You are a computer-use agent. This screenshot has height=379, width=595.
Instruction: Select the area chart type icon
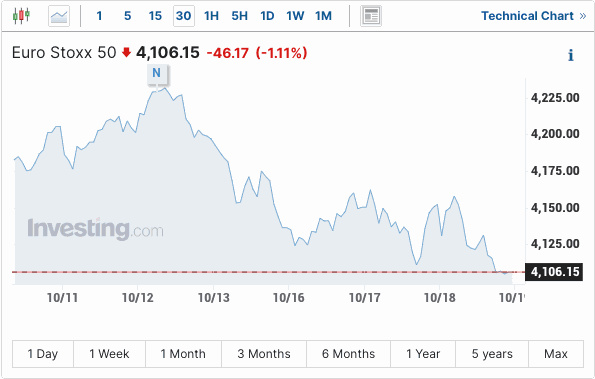point(59,16)
